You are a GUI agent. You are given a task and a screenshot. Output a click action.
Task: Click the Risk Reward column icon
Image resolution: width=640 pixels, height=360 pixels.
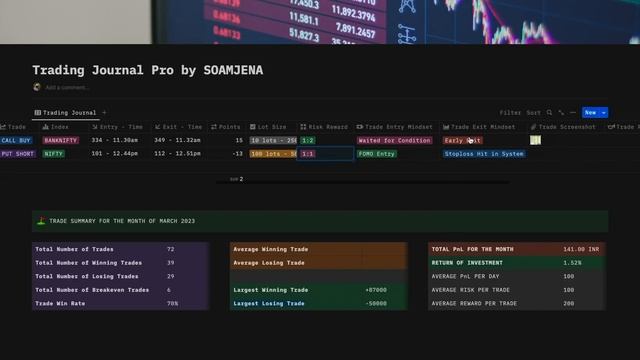click(303, 127)
